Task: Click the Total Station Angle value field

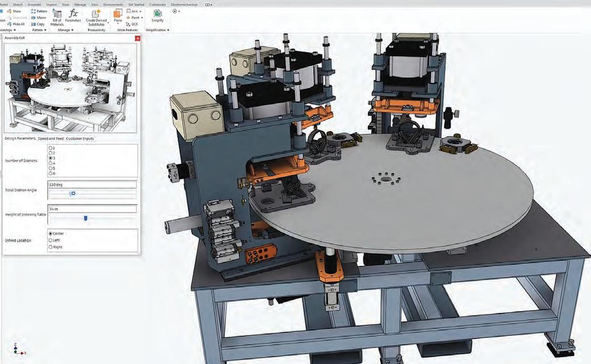Action: point(93,185)
